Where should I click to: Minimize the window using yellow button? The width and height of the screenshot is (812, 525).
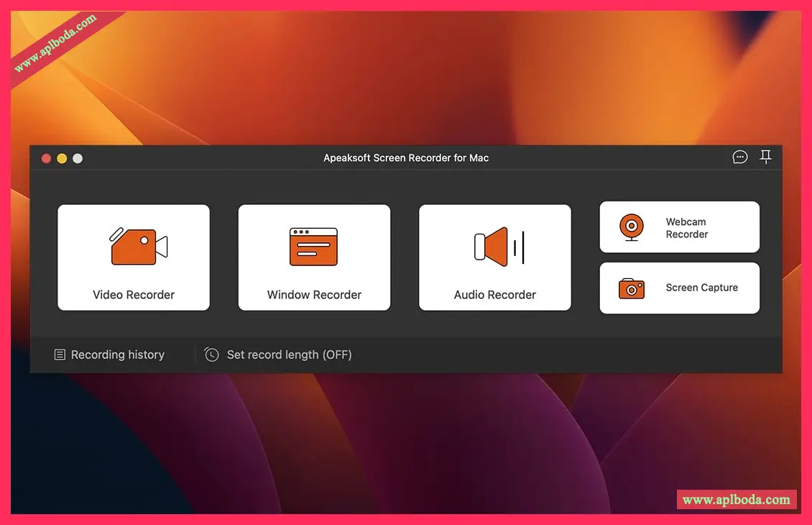(x=62, y=158)
